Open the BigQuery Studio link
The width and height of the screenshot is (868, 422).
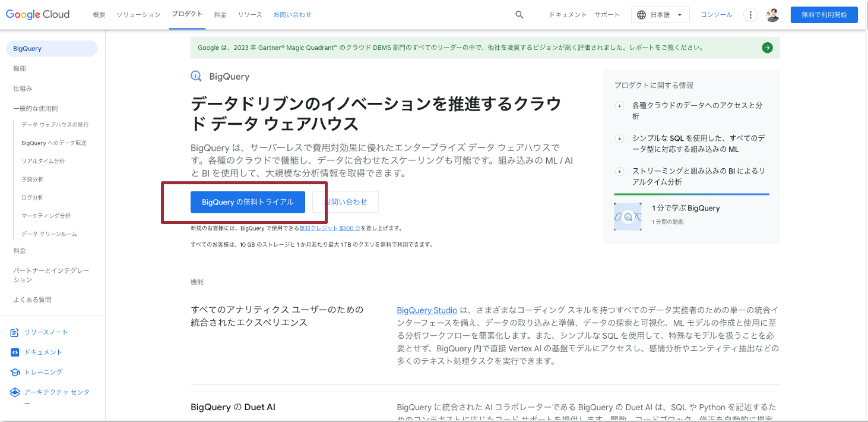427,310
